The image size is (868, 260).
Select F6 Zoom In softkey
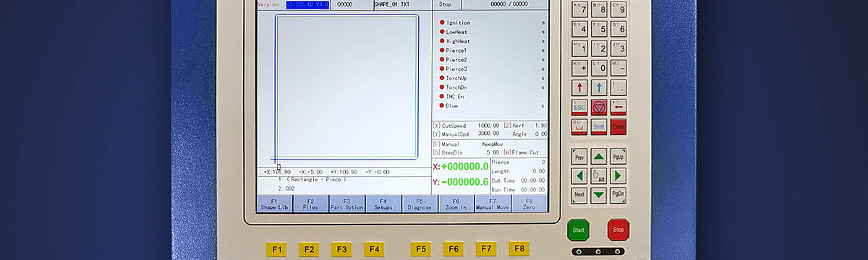point(456,204)
